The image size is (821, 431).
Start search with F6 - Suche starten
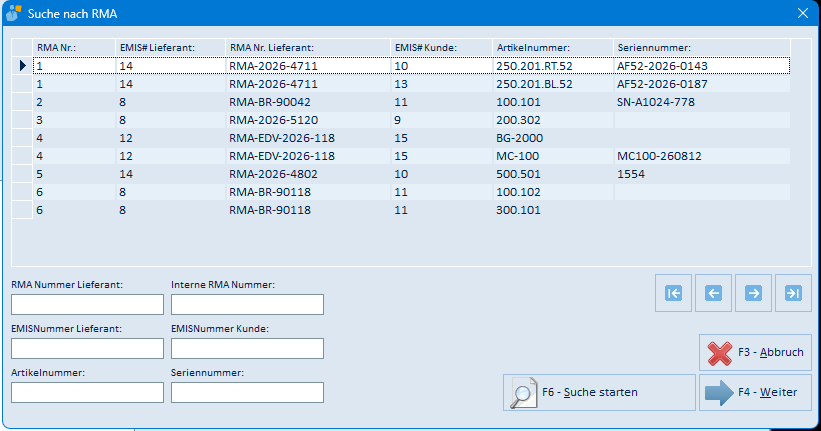(600, 392)
